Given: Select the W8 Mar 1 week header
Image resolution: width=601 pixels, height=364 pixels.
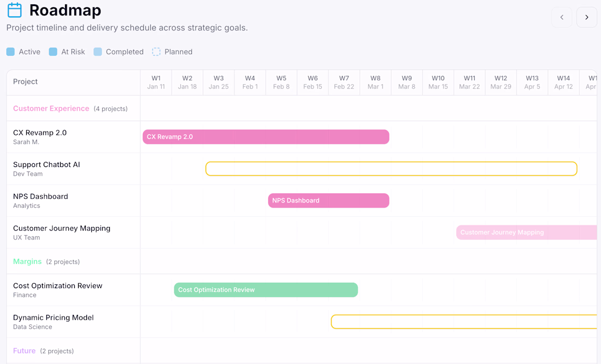Looking at the screenshot, I should point(375,82).
